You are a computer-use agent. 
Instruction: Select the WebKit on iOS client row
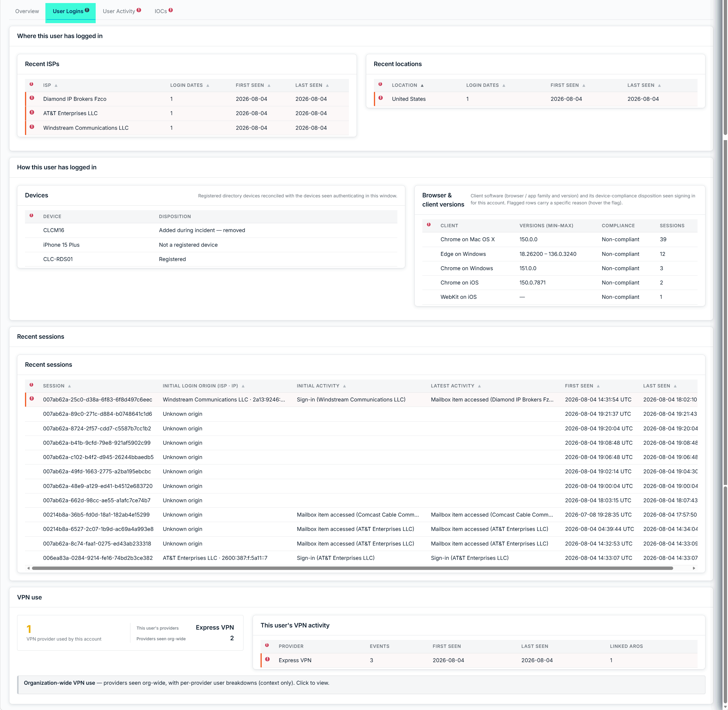tap(559, 297)
